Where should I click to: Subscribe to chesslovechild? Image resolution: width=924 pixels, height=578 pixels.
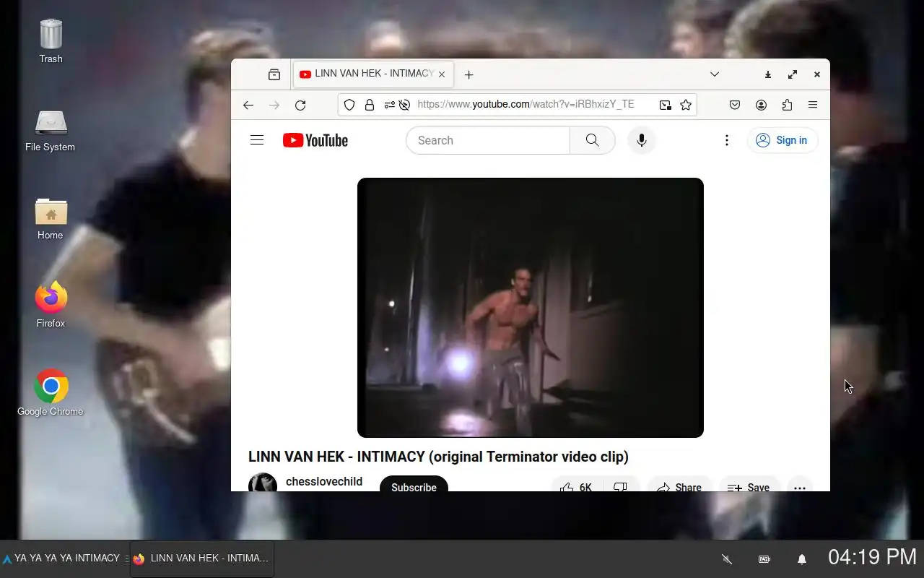coord(414,483)
